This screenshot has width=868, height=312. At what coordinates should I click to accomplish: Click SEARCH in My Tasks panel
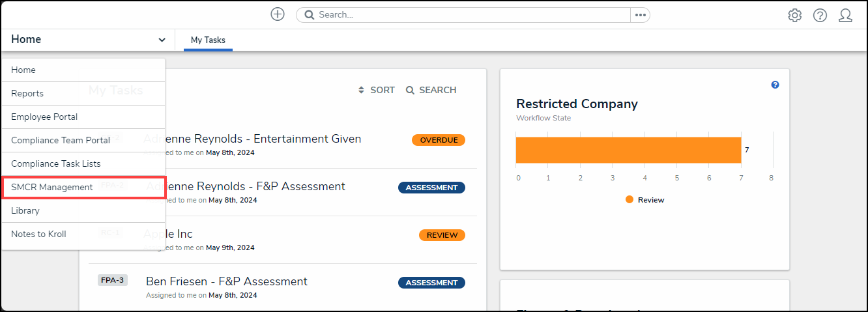coord(431,90)
